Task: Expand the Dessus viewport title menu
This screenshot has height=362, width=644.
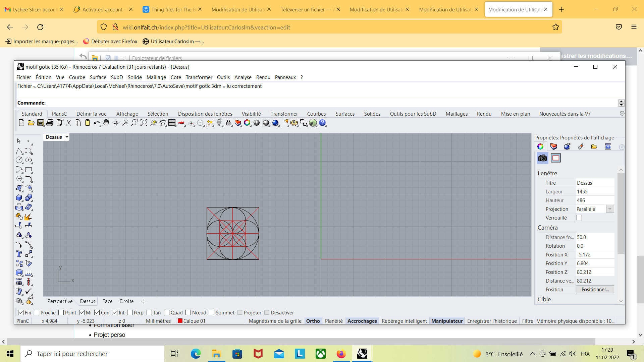Action: (x=67, y=137)
